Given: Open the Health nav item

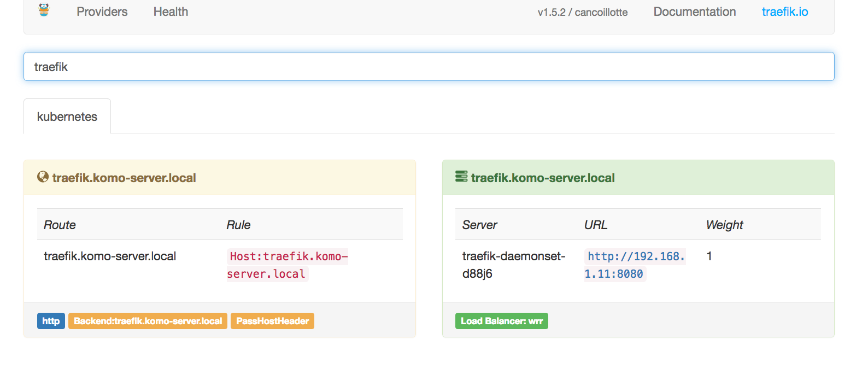Looking at the screenshot, I should coord(171,12).
